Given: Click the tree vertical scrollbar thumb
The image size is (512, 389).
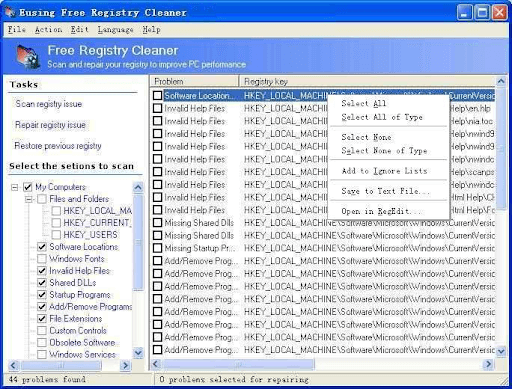Looking at the screenshot, I should pos(138,242).
